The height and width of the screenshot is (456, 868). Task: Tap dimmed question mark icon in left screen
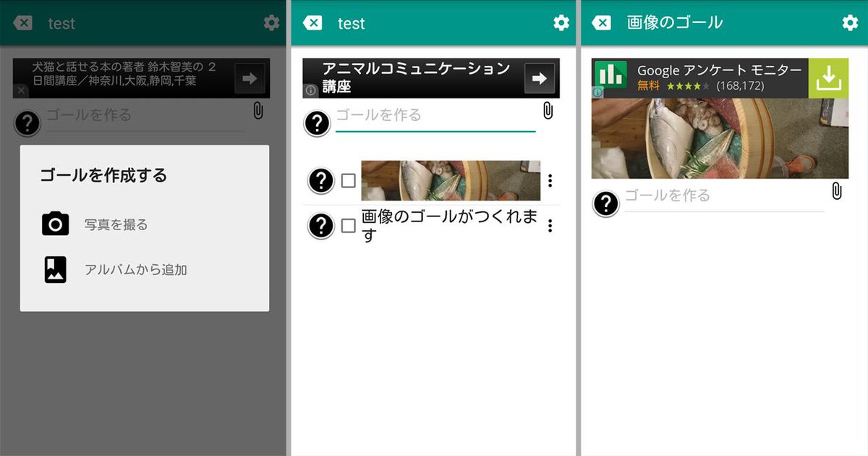27,123
